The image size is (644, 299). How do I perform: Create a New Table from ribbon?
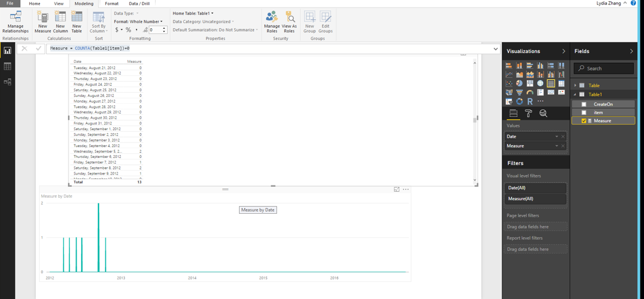[77, 22]
